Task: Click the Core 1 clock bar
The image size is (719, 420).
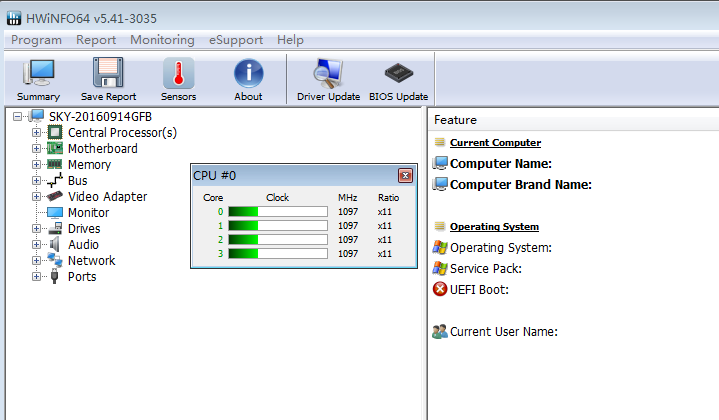Action: [x=278, y=226]
